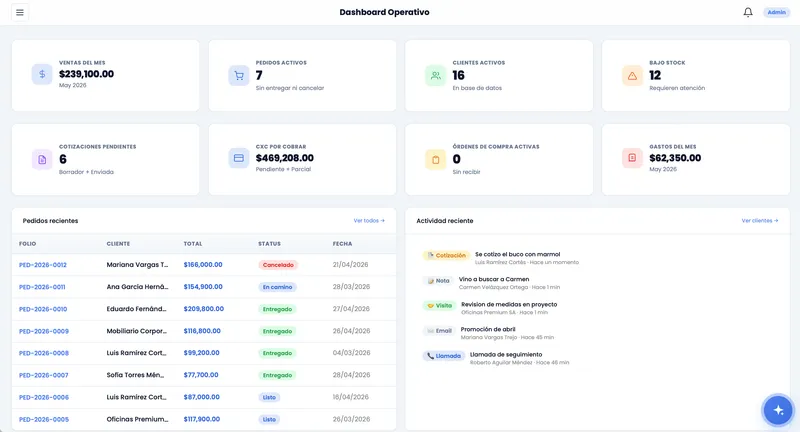This screenshot has height=432, width=800.
Task: Click the users icon on Clientes Activos card
Action: pos(436,76)
